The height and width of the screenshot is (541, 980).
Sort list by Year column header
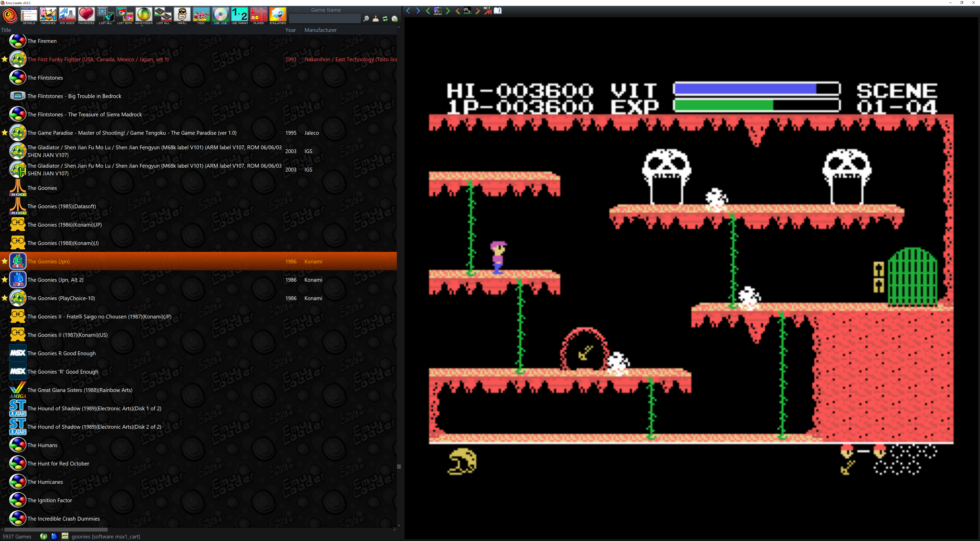(x=290, y=30)
